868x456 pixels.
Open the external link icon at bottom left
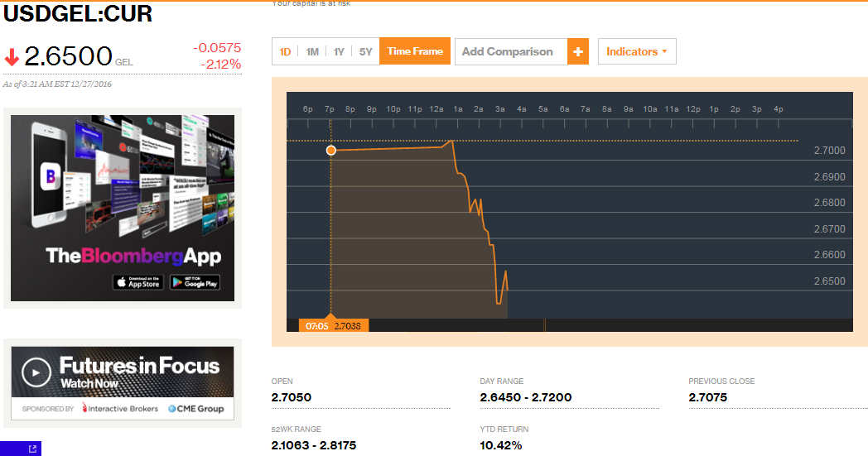[x=33, y=449]
